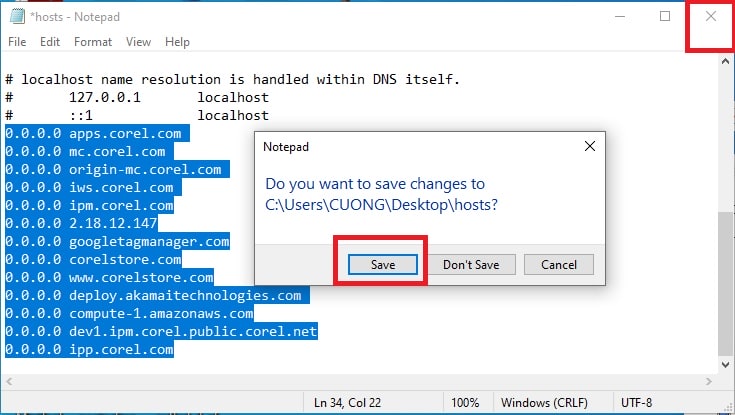Click the line '0.0.0.0 www.corelstore.com'
This screenshot has width=735, height=415.
pos(109,277)
